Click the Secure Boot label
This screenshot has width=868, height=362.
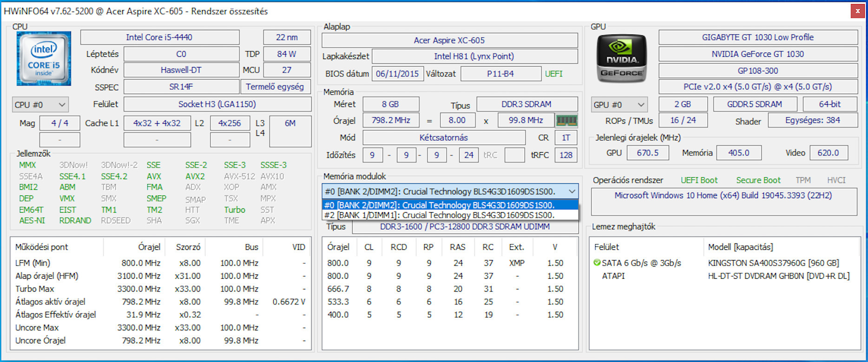coord(758,180)
